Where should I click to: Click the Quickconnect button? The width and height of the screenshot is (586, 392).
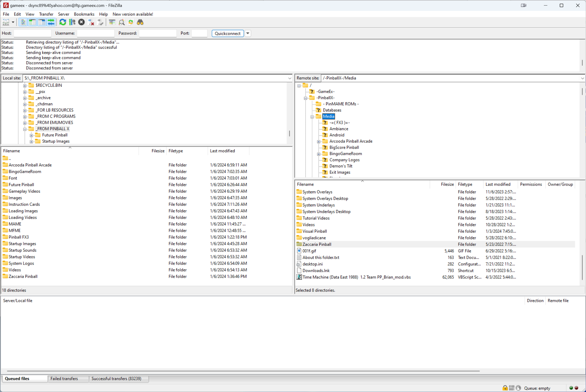tap(228, 33)
